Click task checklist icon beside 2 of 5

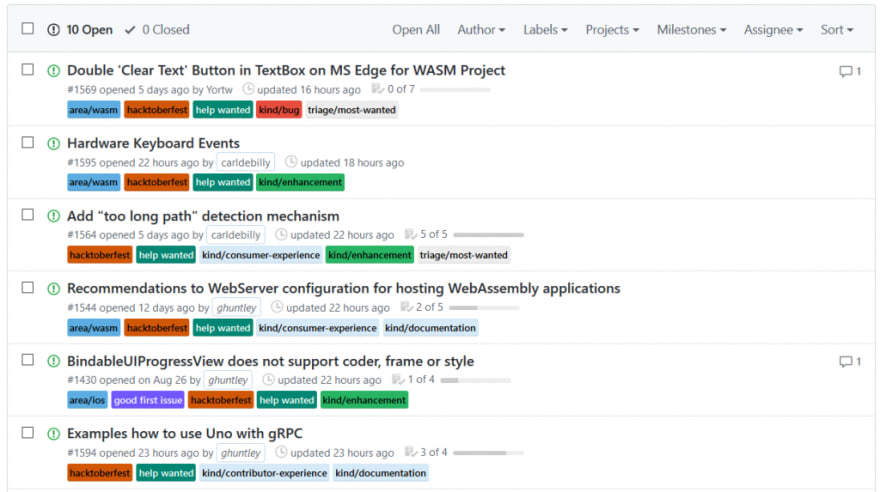(406, 307)
